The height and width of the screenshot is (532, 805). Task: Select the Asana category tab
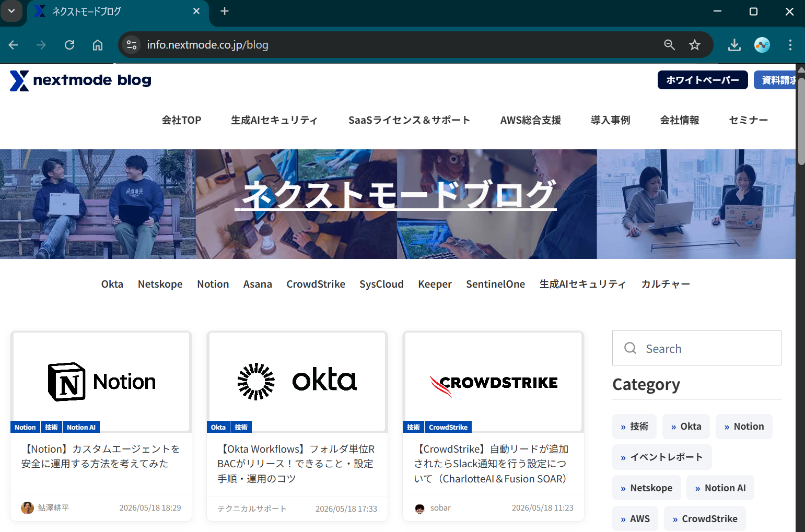258,284
